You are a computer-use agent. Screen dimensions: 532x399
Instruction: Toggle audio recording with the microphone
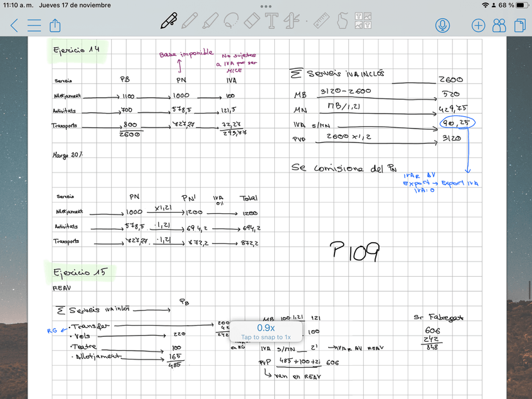(x=444, y=25)
